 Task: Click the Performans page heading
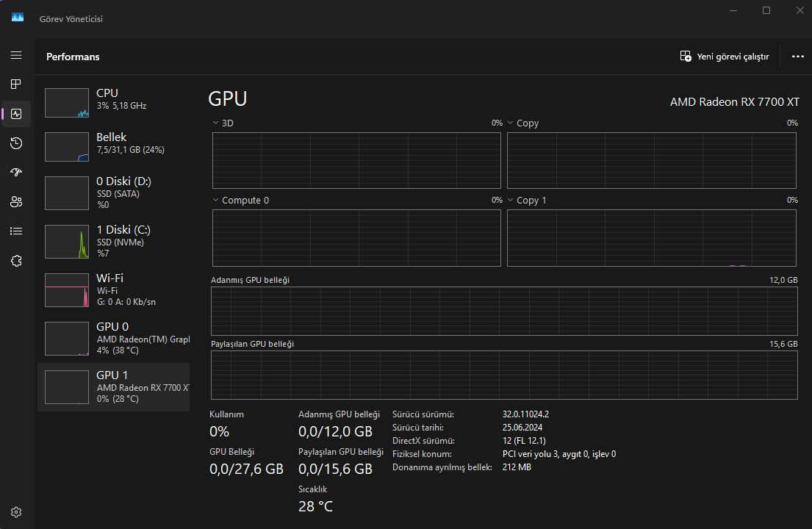tap(73, 57)
